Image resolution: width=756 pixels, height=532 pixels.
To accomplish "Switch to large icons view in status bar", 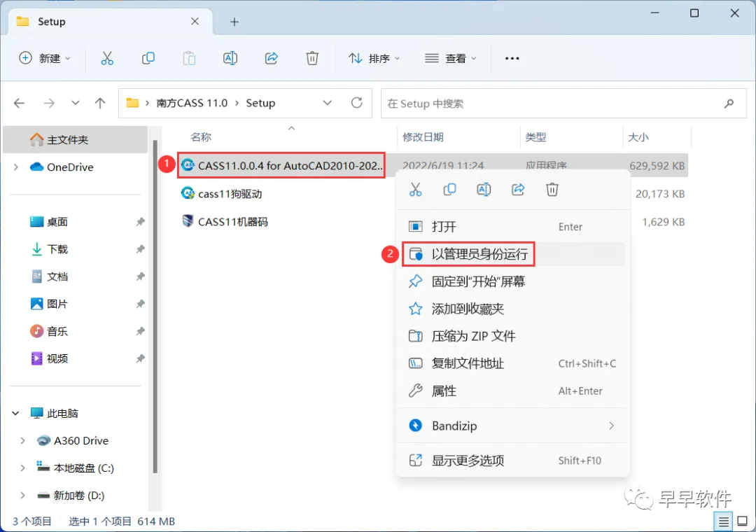I will [743, 521].
